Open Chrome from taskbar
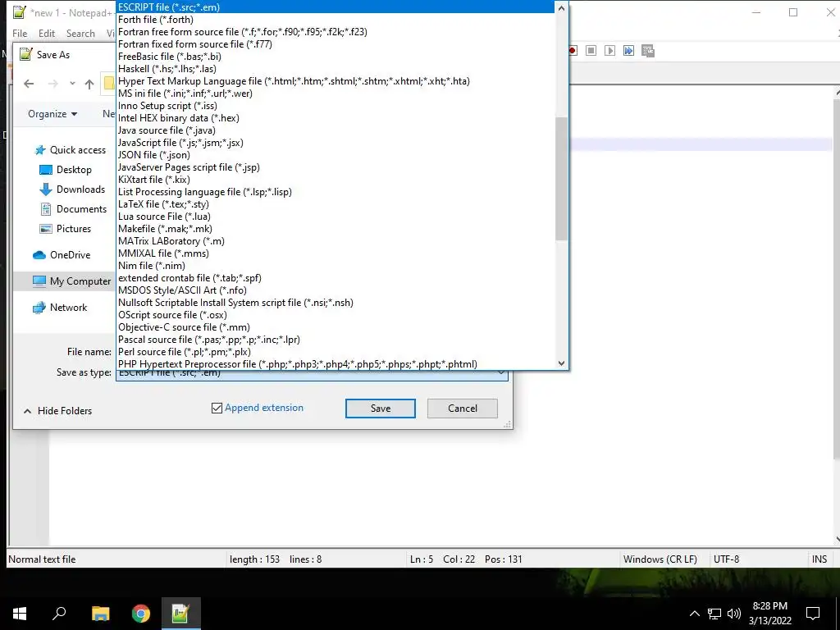This screenshot has height=630, width=840. 141,614
